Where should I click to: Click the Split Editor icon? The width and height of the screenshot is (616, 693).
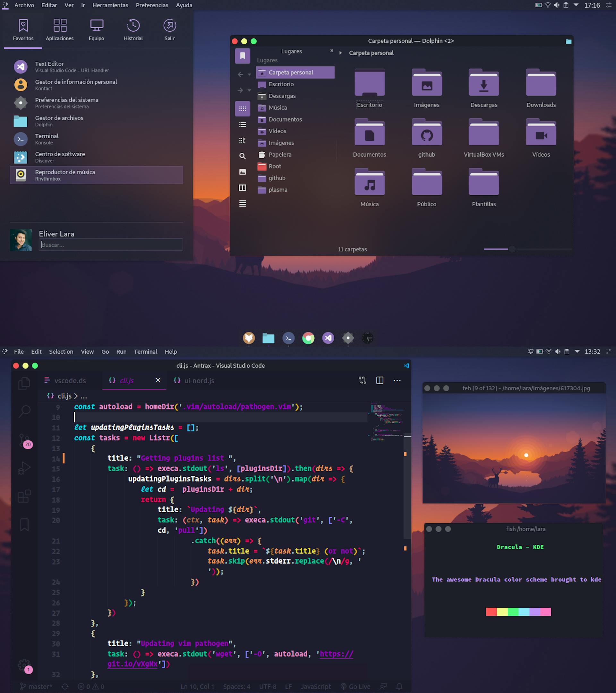[x=380, y=380]
